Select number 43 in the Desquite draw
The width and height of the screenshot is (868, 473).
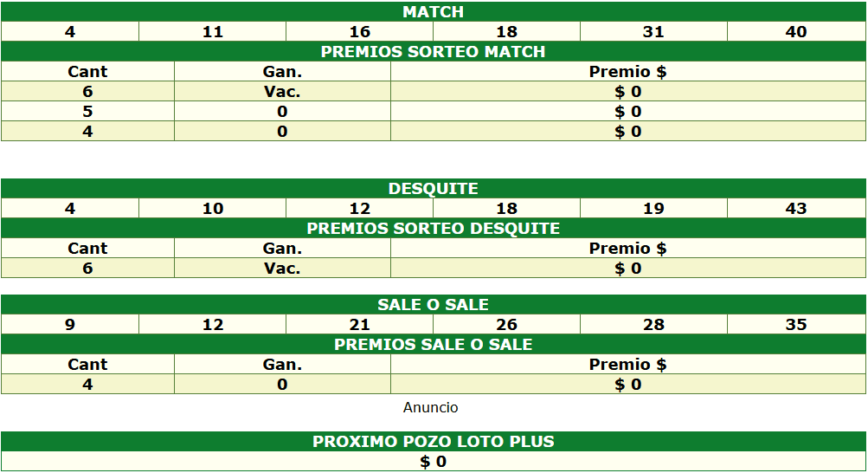(x=796, y=209)
